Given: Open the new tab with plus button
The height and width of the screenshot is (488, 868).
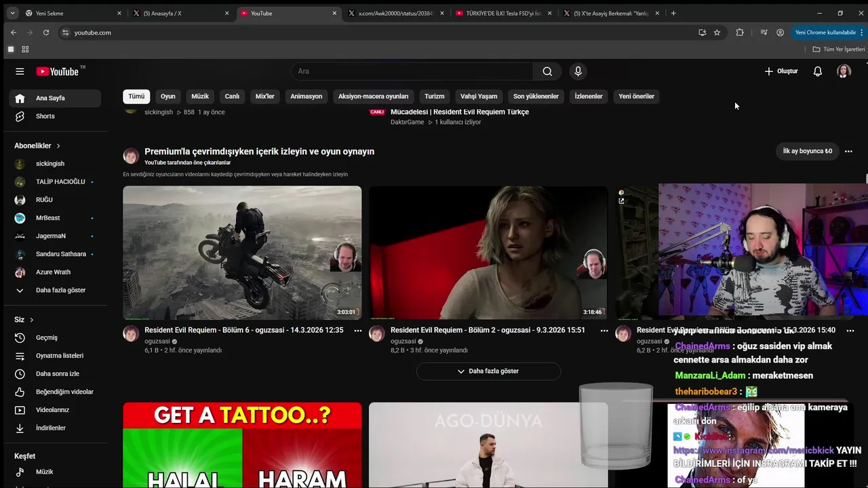Looking at the screenshot, I should pos(673,13).
